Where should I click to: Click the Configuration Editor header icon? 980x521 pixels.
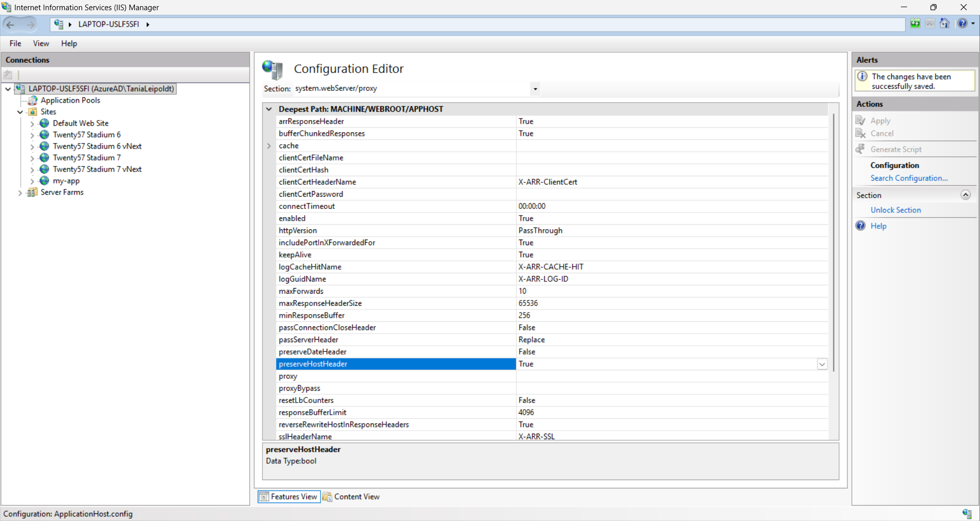273,69
